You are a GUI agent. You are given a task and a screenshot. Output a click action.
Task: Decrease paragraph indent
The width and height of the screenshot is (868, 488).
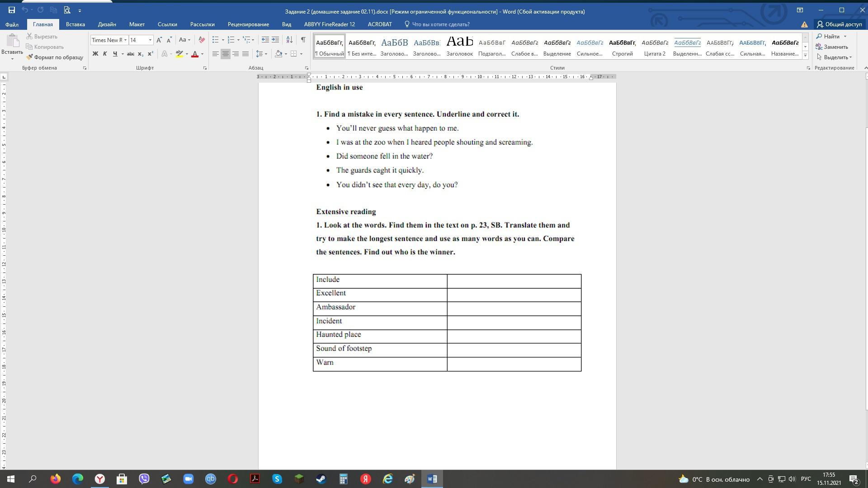pos(265,40)
